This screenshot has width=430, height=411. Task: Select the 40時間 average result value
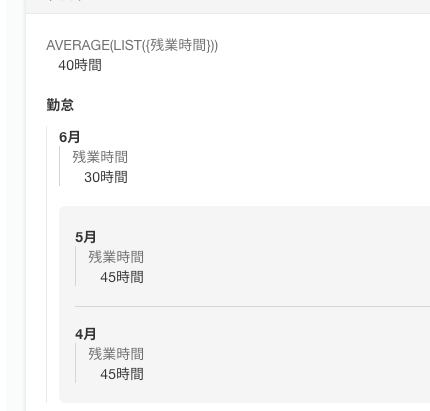(x=80, y=65)
